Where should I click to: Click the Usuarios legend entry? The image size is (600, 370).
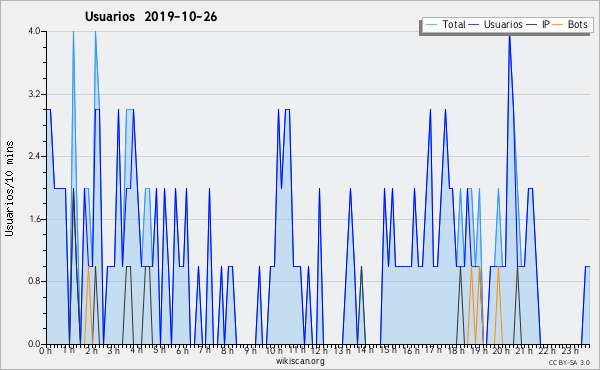click(x=496, y=25)
